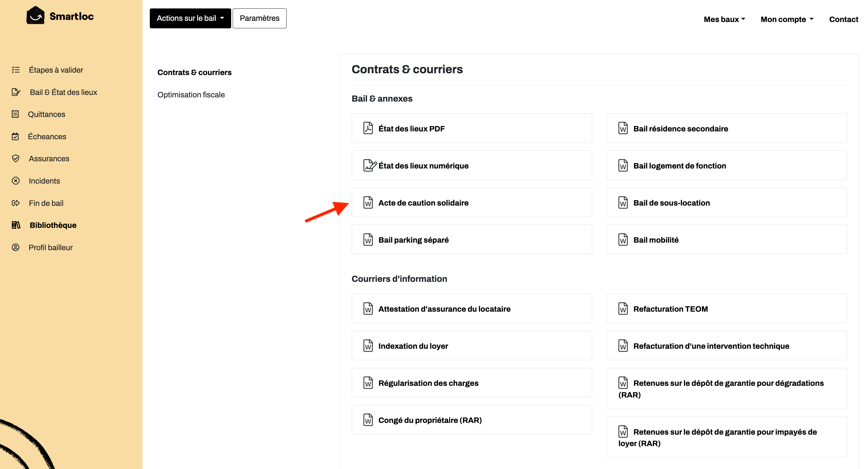Expand the Mon compte menu
The height and width of the screenshot is (469, 868).
tap(787, 19)
